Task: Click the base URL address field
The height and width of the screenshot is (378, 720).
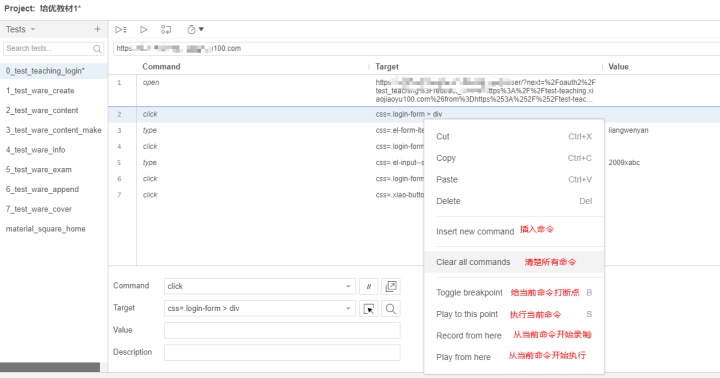Action: 416,49
